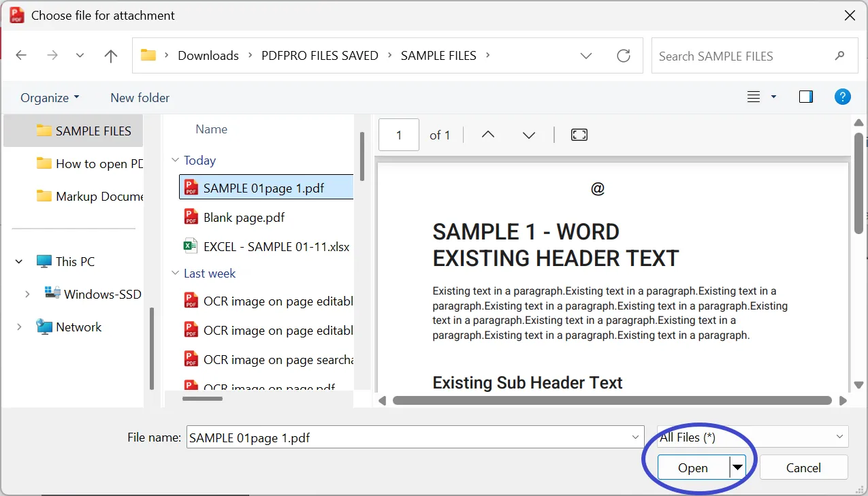This screenshot has height=496, width=868.
Task: Click the preview scroll right arrow
Action: 843,401
